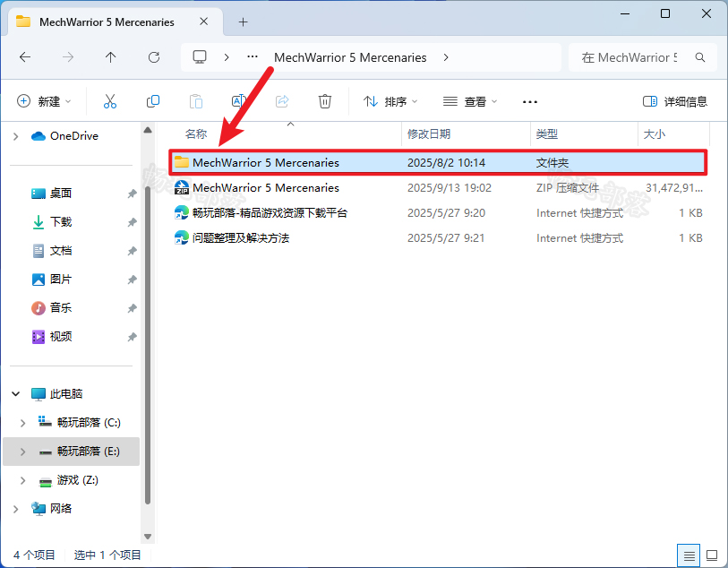Open the 查看 view dropdown
This screenshot has height=568, width=728.
pos(470,101)
